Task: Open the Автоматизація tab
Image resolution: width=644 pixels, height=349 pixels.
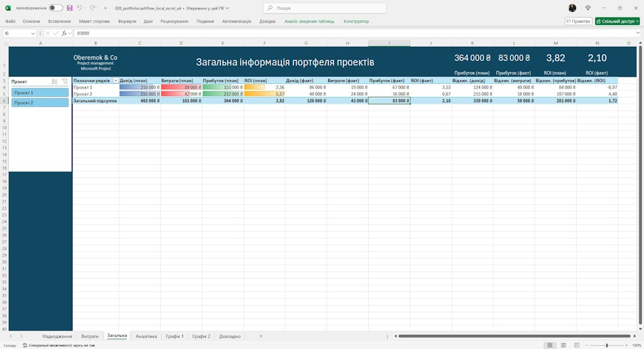Action: click(237, 22)
